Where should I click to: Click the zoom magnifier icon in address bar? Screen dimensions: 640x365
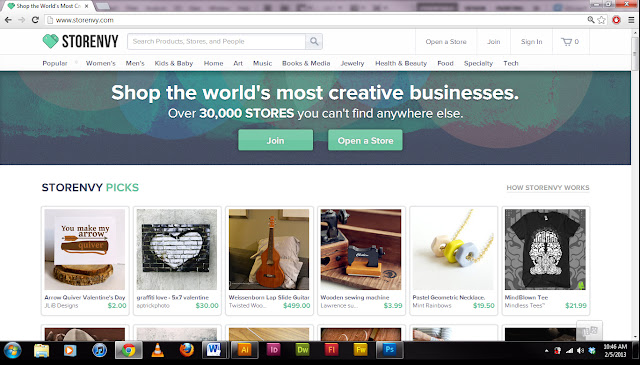pos(591,20)
